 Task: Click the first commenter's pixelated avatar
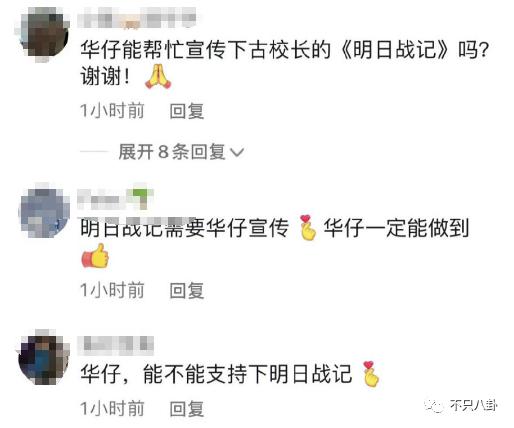click(x=43, y=34)
